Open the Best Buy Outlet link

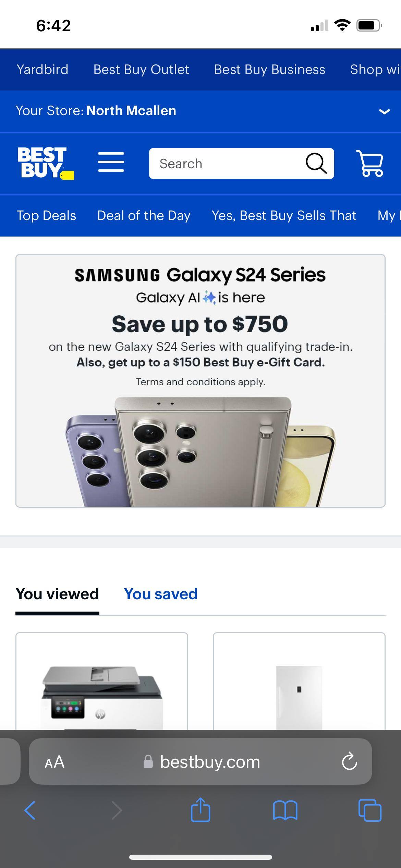[141, 70]
